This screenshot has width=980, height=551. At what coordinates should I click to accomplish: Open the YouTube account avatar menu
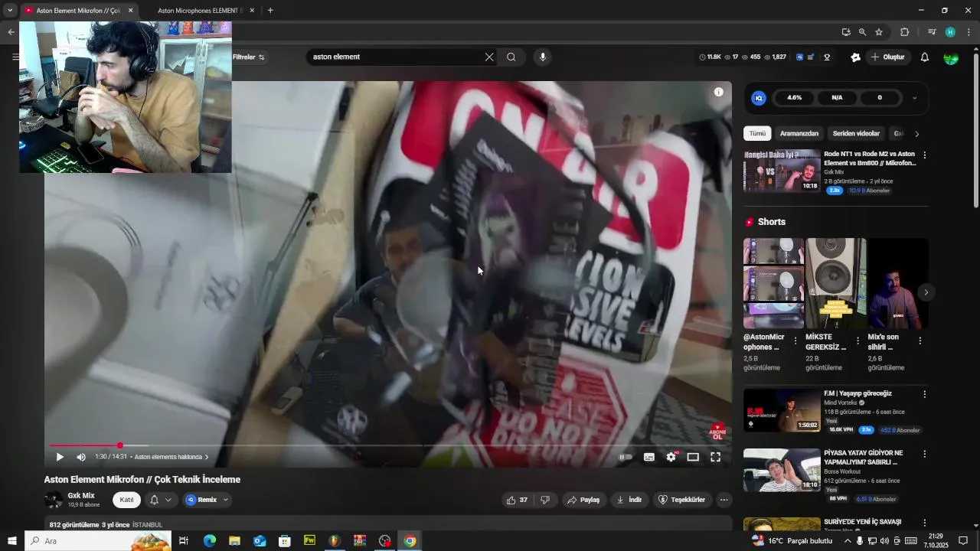951,57
